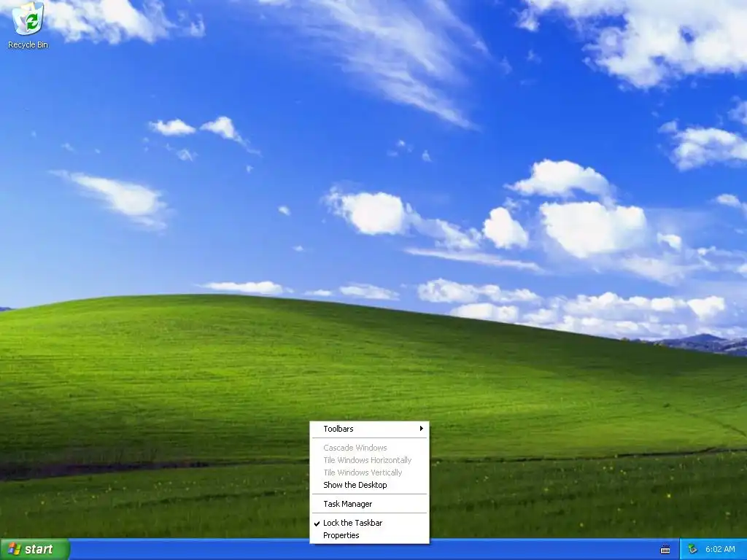This screenshot has height=560, width=747.
Task: Click the Safely Remove Hardware tray icon
Action: pyautogui.click(x=692, y=549)
